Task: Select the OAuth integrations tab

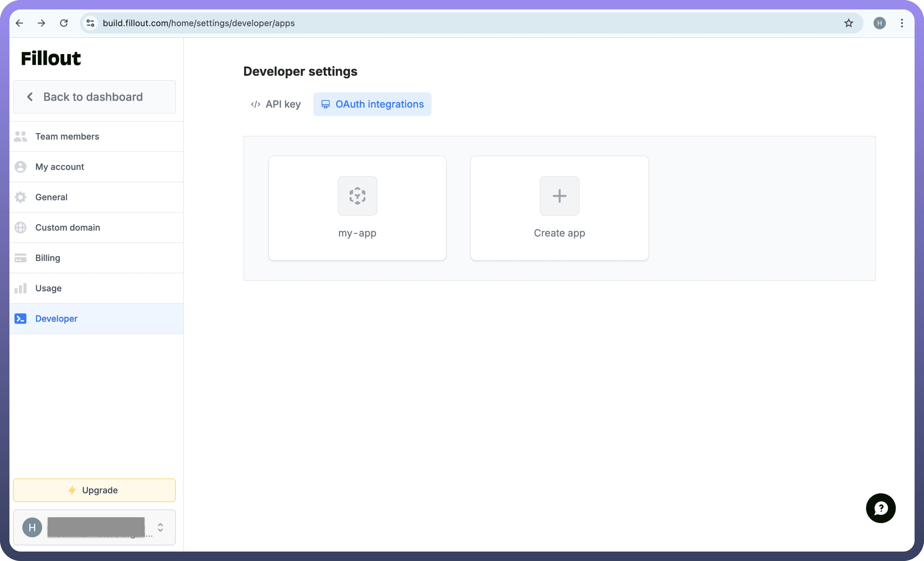Action: point(372,104)
